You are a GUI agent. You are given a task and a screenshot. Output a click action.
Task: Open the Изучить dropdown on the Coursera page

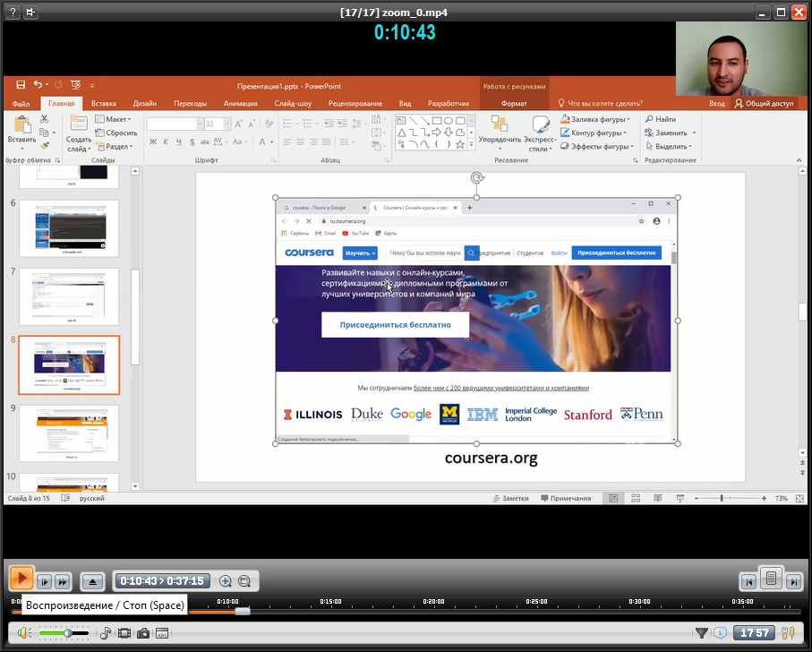point(360,253)
